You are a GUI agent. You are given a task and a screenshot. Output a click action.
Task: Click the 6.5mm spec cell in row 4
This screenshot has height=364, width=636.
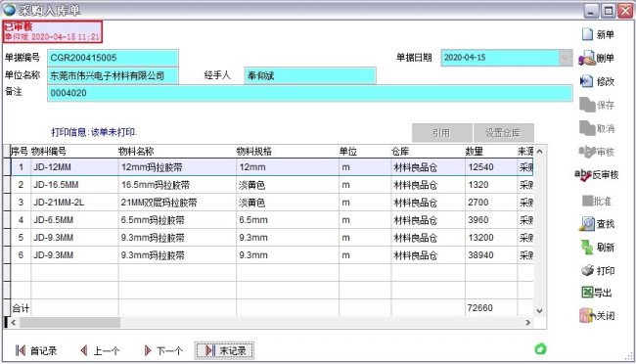287,220
